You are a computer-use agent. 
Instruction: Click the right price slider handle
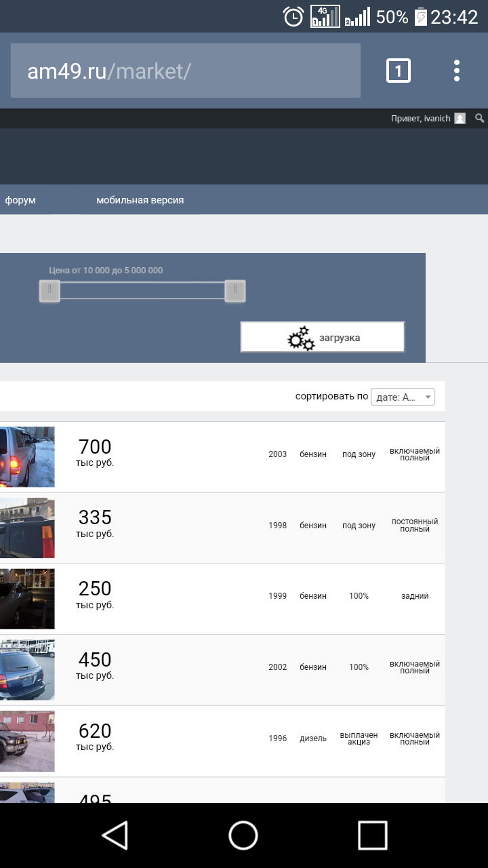(x=235, y=291)
